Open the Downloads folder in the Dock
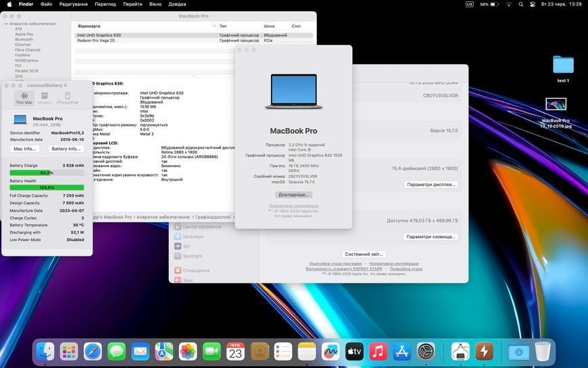 [518, 352]
